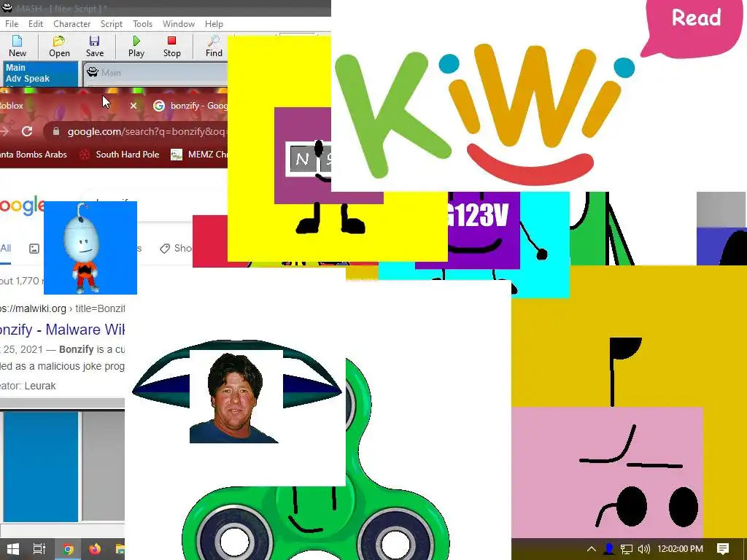The width and height of the screenshot is (747, 560).
Task: Click the Firefox taskbar icon
Action: (x=95, y=549)
